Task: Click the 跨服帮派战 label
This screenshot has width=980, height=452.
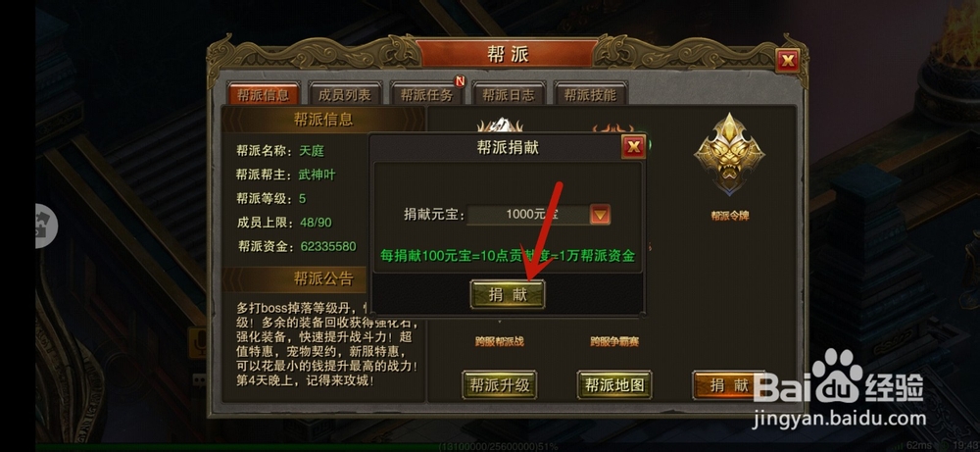Action: coord(499,341)
